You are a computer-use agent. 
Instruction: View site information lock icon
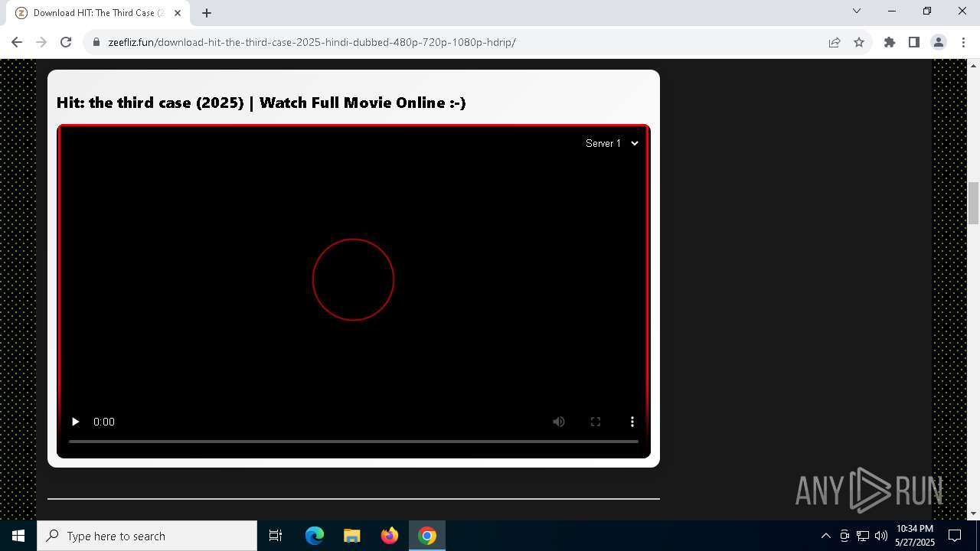point(96,42)
